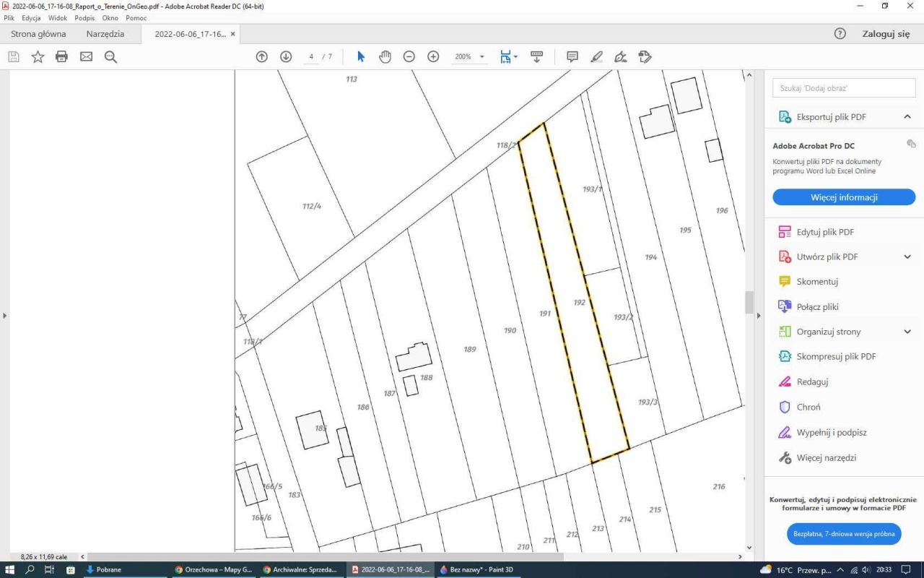924x578 pixels.
Task: Open the 200% zoom level dropdown
Action: click(x=468, y=56)
